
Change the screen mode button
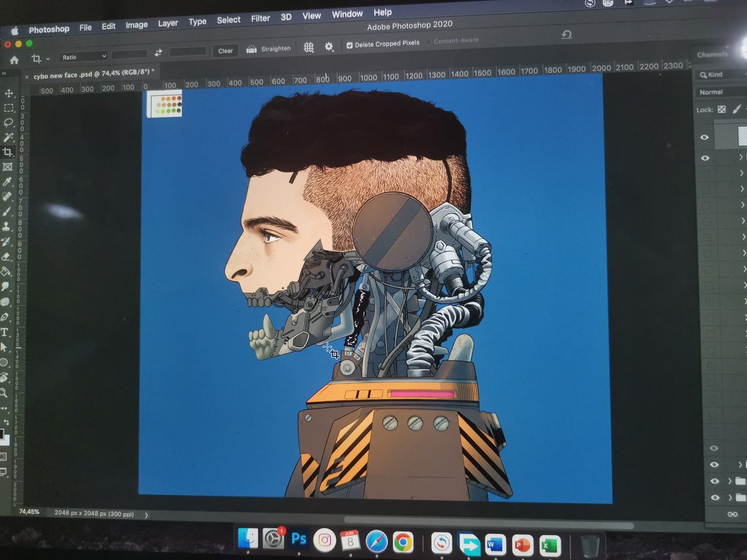(2, 472)
